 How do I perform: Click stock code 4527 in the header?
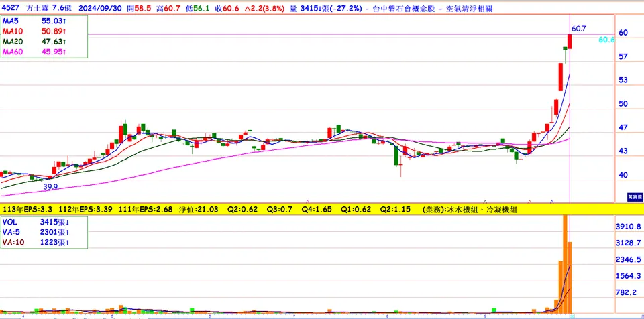10,8
